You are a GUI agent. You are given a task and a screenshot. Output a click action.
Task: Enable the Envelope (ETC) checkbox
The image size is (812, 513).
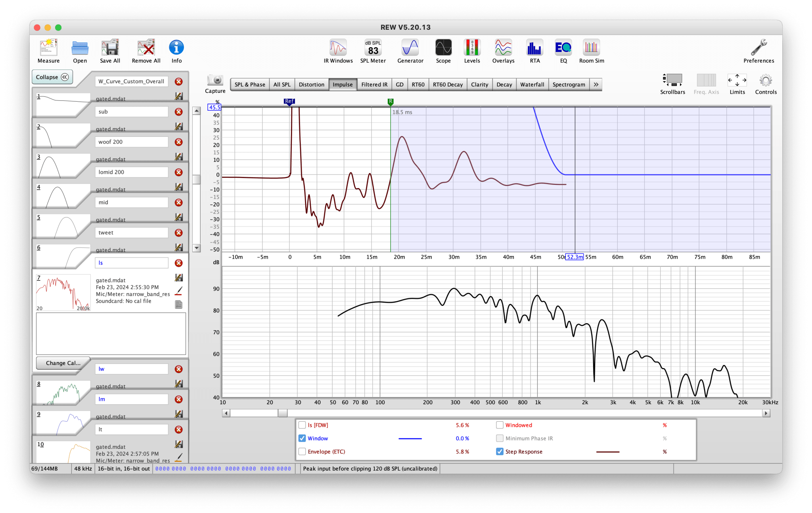pyautogui.click(x=302, y=452)
